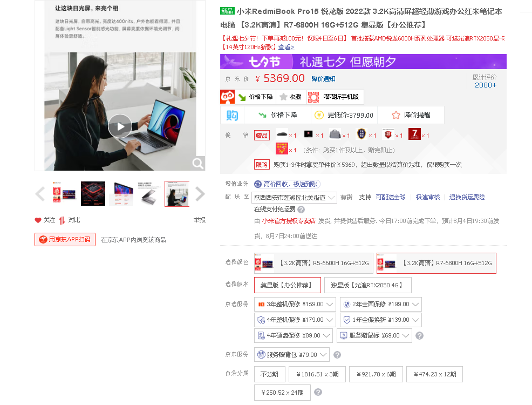
Task: Go to next thumbnails with right arrow
Action: coord(200,194)
